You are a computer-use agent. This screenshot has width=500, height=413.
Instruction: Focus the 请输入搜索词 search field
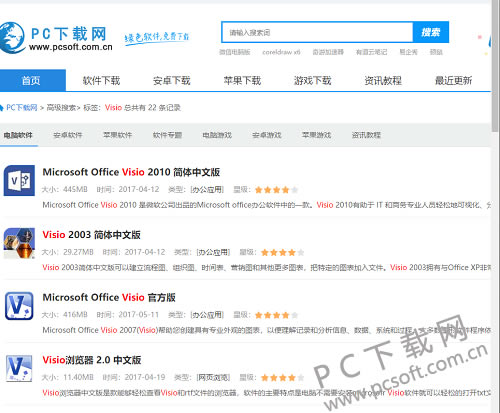(317, 32)
